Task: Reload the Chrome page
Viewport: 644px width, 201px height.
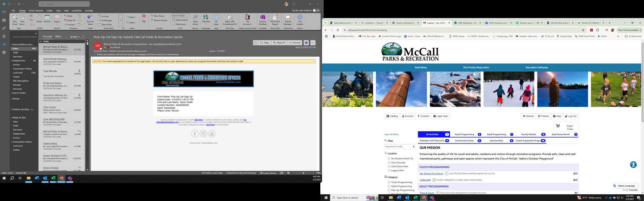Action: 338,30
